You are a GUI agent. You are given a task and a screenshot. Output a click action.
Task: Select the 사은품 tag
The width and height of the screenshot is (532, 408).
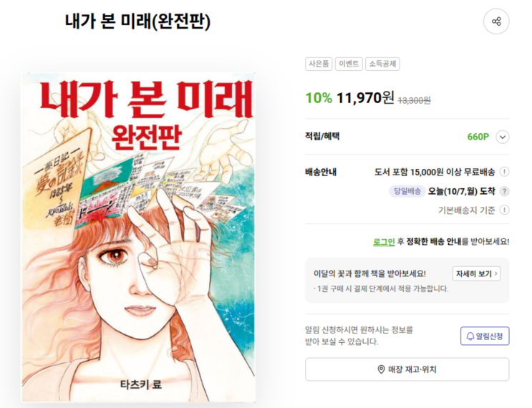[319, 64]
